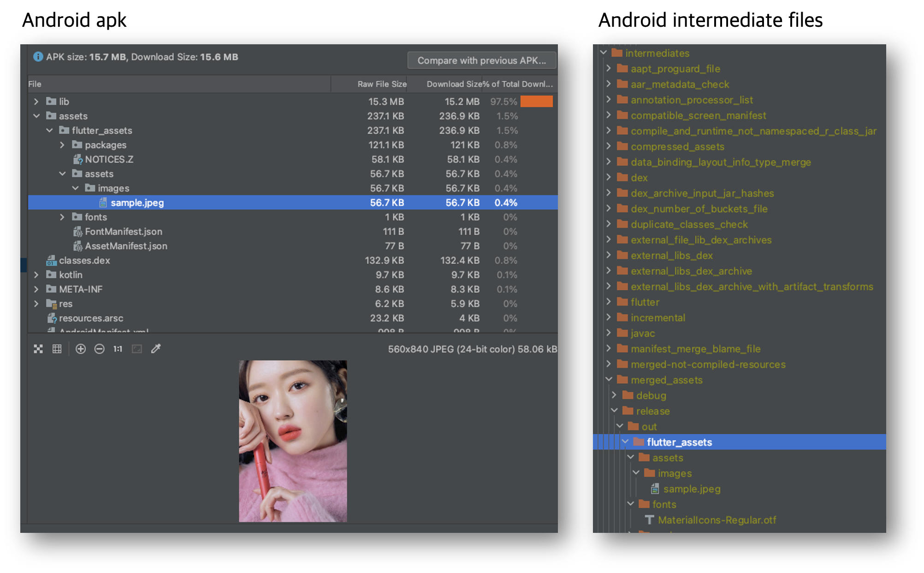The height and width of the screenshot is (573, 924).
Task: Click the zoom in icon
Action: click(x=81, y=349)
